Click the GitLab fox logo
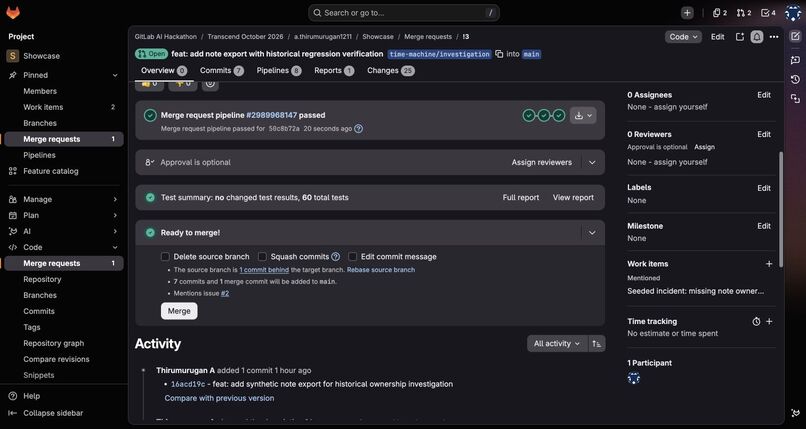 [x=13, y=12]
